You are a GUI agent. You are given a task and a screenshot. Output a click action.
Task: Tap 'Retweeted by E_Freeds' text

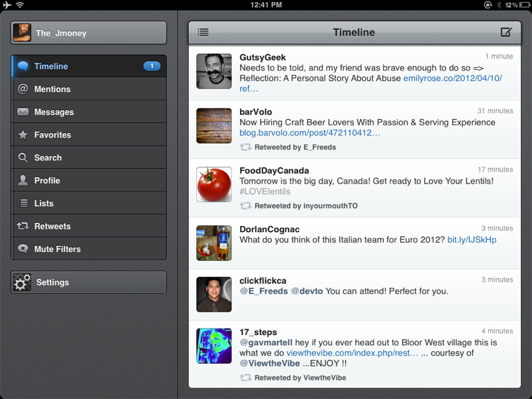[295, 147]
